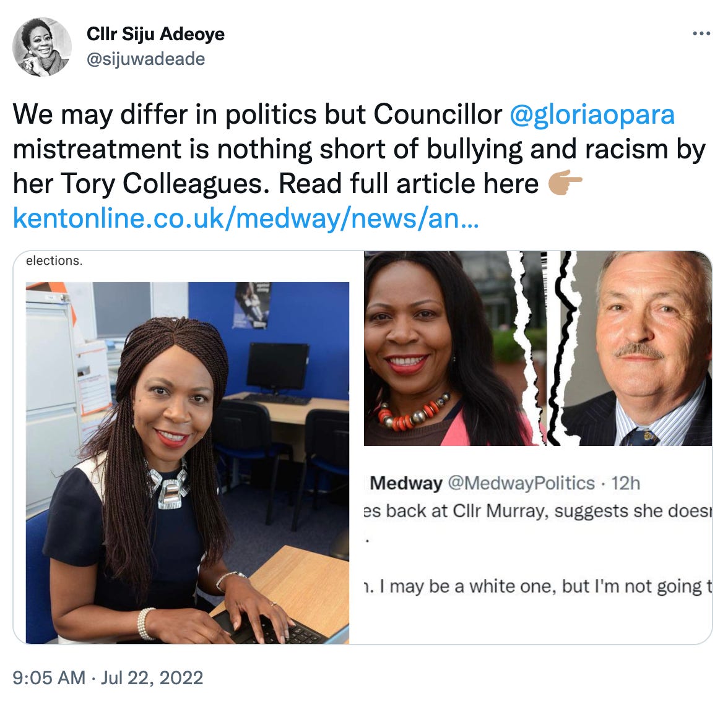The width and height of the screenshot is (728, 704).
Task: Open the @sijuwadeade handle
Action: [146, 59]
